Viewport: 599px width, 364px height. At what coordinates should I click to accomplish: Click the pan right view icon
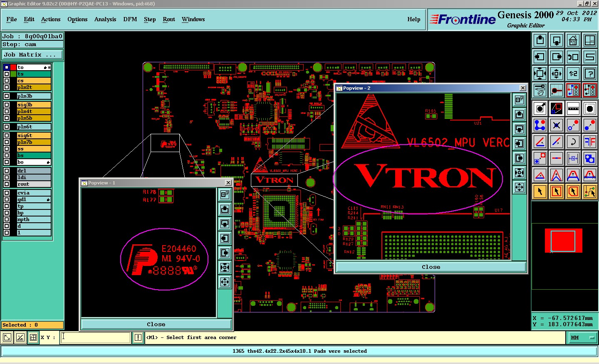coord(557,57)
